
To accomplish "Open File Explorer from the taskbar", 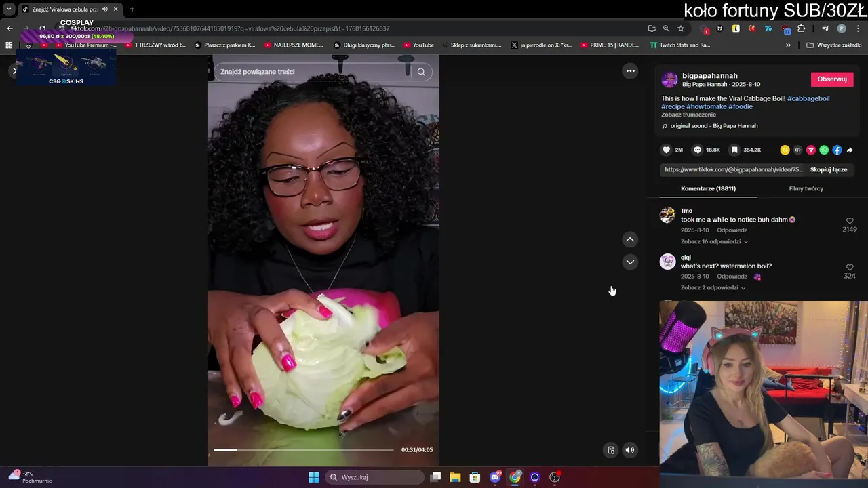I will pos(455,477).
